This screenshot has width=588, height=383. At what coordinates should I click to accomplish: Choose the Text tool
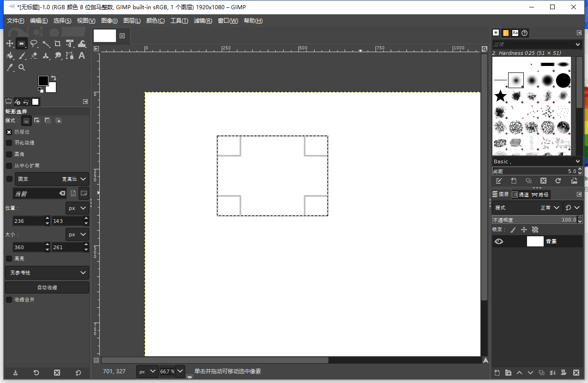pyautogui.click(x=82, y=55)
